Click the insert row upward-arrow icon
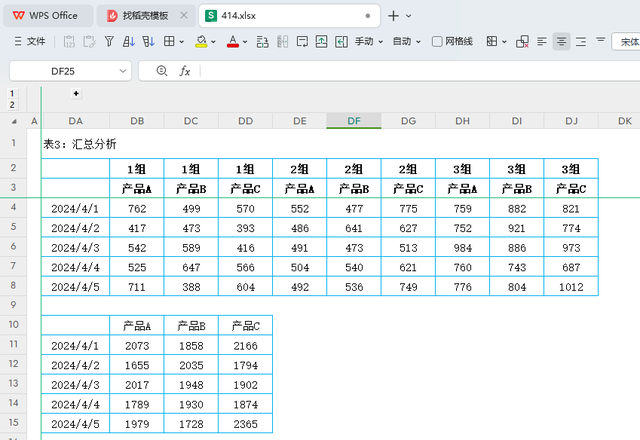This screenshot has height=440, width=640. (322, 41)
